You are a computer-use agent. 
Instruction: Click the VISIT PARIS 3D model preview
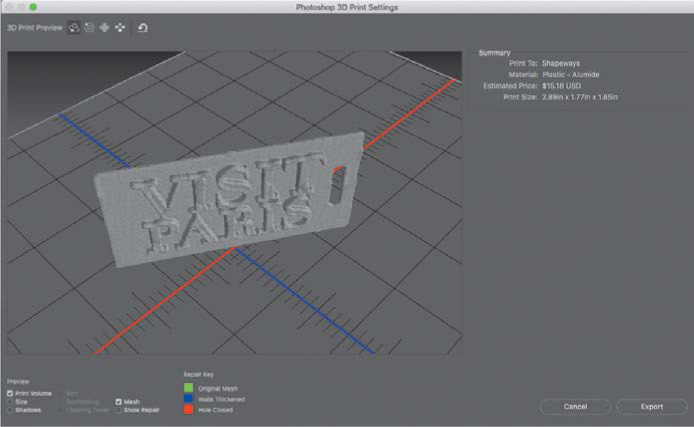228,199
